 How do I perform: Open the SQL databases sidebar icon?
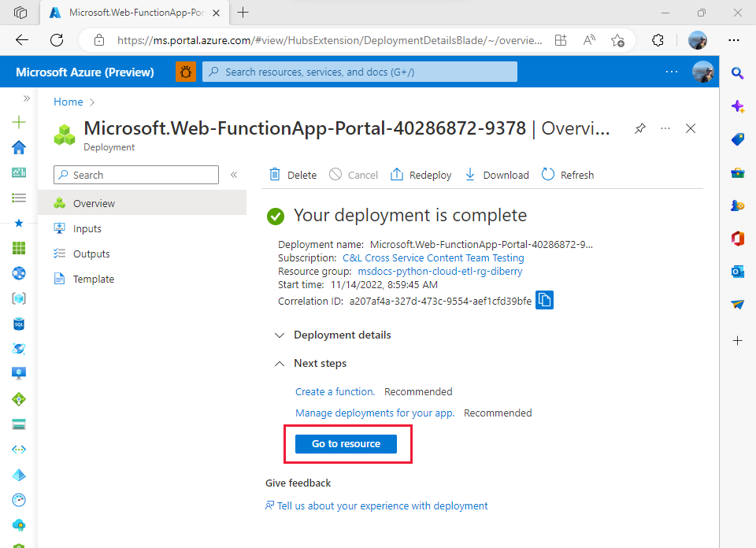pos(19,324)
